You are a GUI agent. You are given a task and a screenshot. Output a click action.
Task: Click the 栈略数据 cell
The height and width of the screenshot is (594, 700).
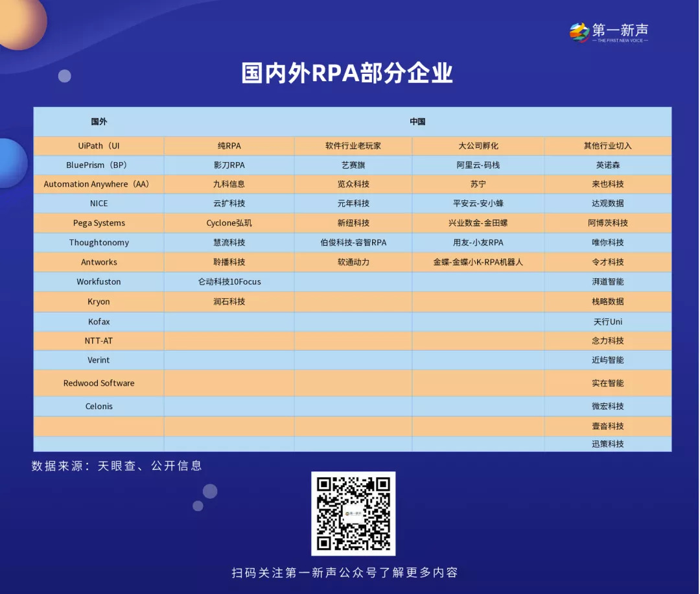coord(607,302)
